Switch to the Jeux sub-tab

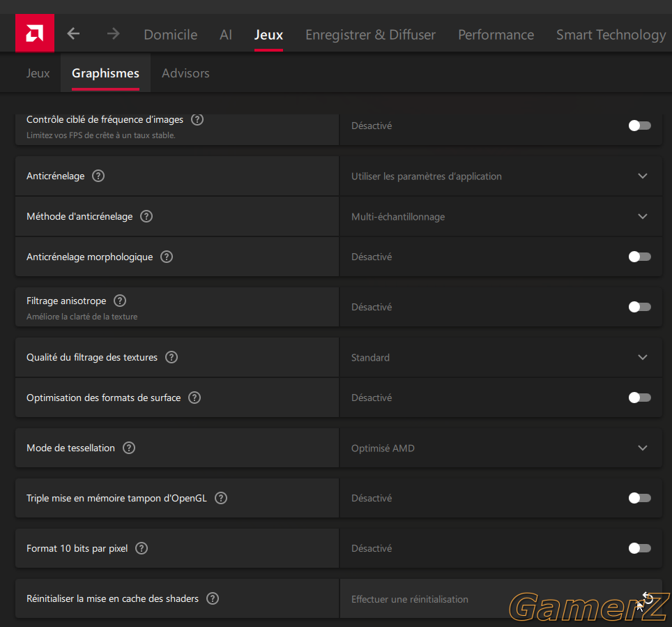[x=38, y=73]
